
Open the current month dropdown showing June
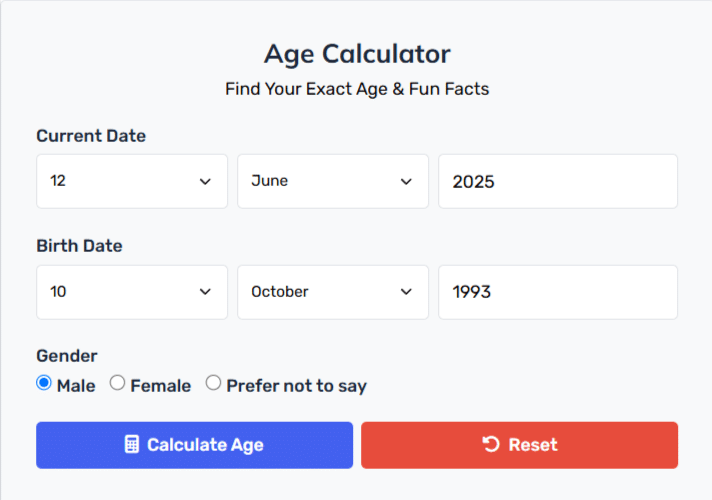click(333, 181)
